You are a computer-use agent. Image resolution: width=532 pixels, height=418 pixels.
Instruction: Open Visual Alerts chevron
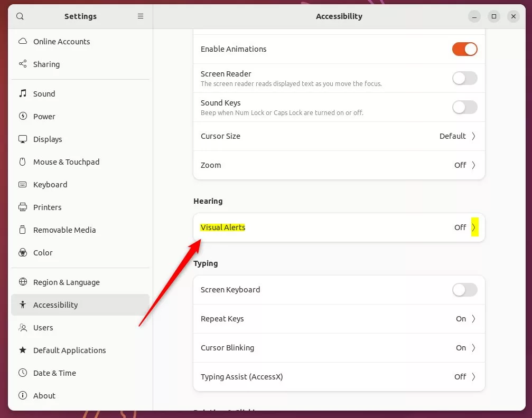click(x=474, y=227)
